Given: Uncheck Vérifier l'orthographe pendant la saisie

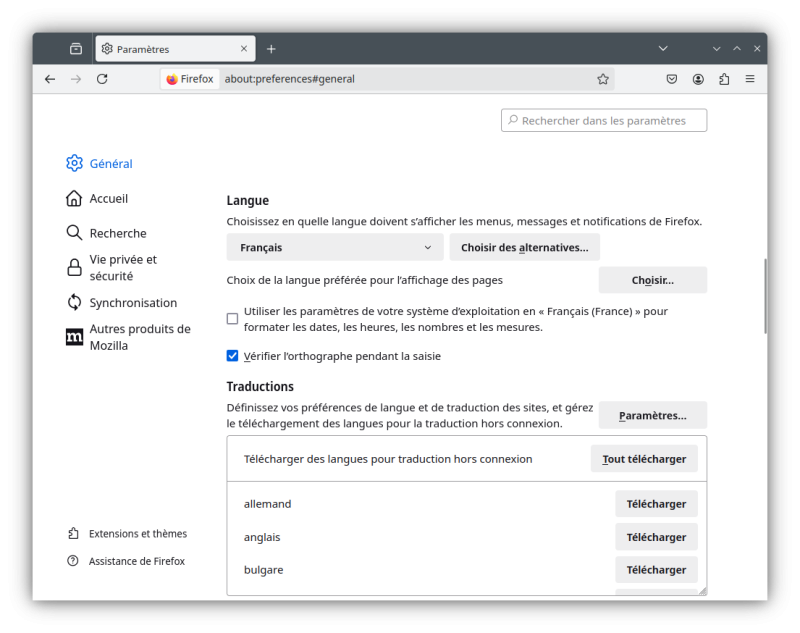Looking at the screenshot, I should click(x=232, y=356).
